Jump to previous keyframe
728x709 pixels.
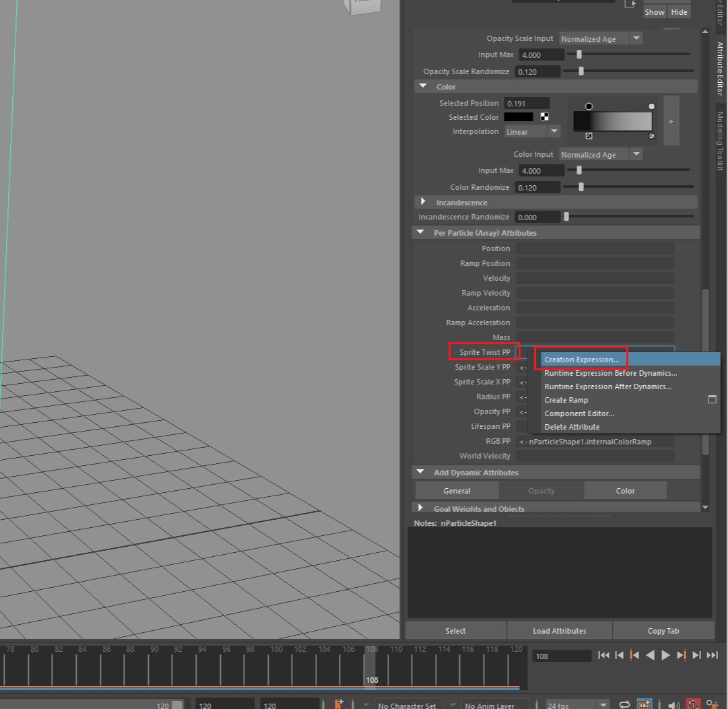634,655
